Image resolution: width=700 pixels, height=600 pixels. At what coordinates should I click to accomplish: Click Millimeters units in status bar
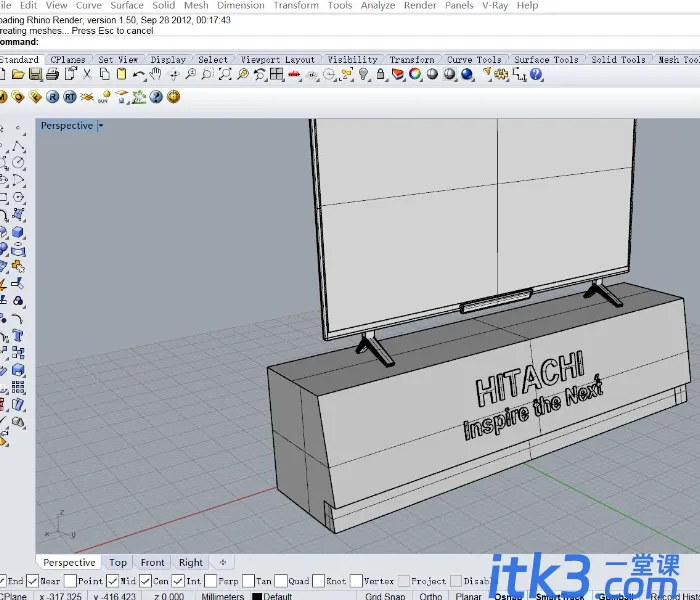[x=222, y=596]
